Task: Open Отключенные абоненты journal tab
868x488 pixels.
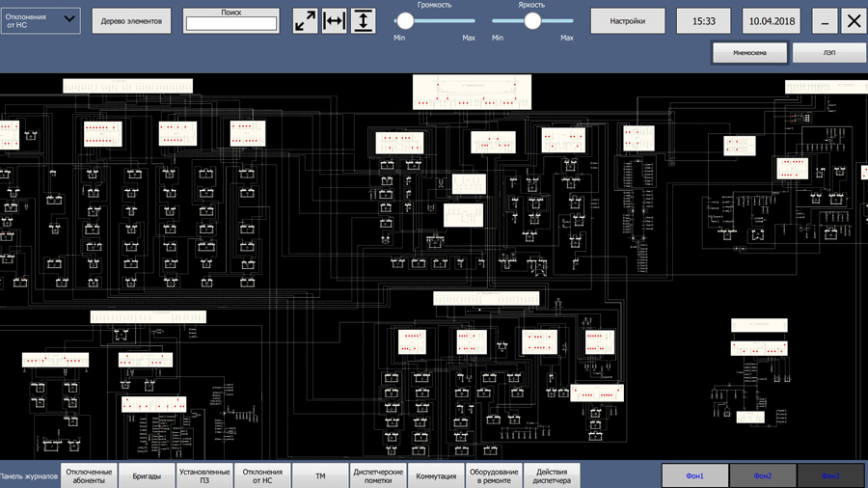Action: (x=89, y=475)
